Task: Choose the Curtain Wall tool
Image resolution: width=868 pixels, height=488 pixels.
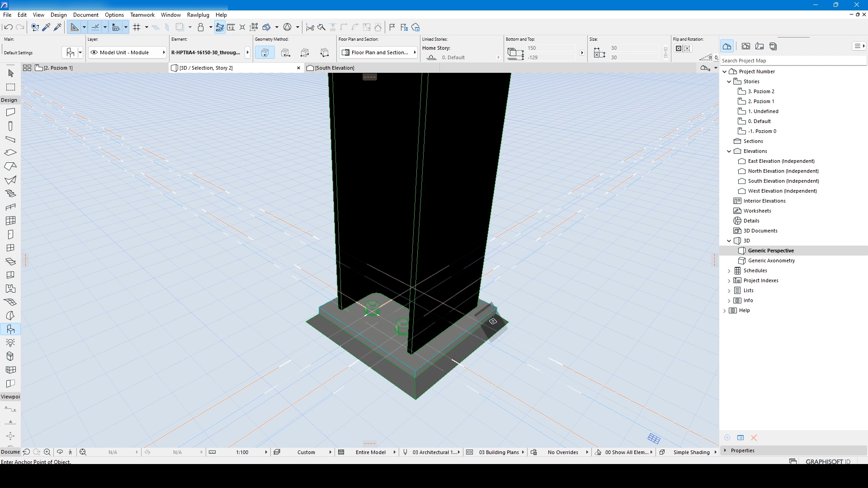Action: click(x=10, y=221)
